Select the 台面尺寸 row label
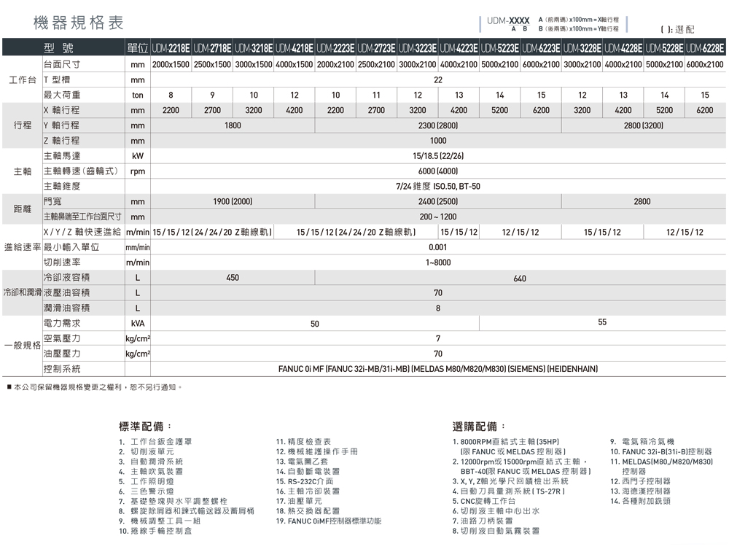Screen dimensions: 729x560 click(62, 64)
